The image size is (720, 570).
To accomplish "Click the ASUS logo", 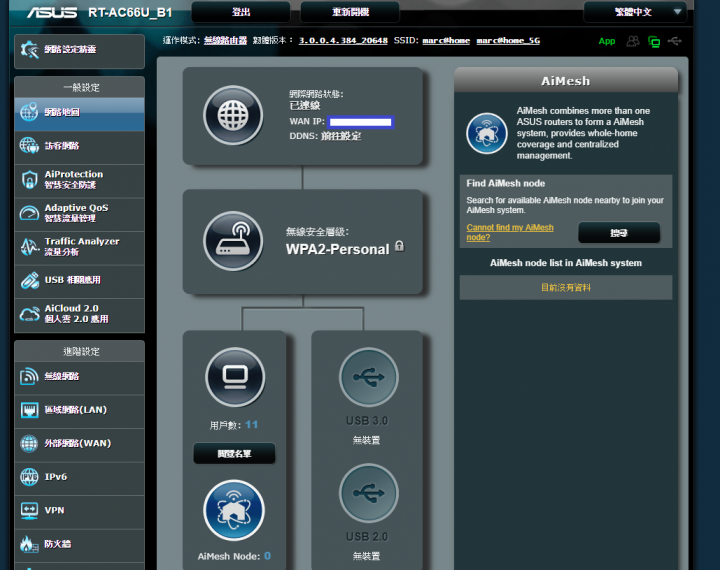I will 52,12.
